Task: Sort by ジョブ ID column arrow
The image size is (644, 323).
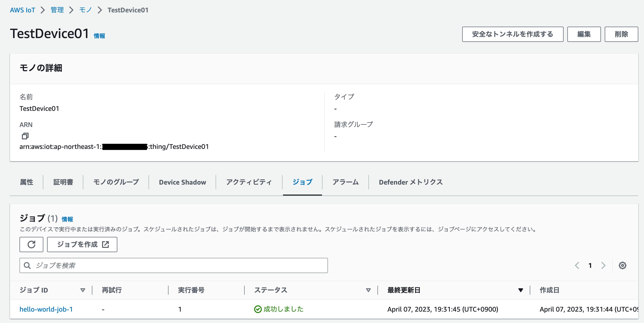Action: 83,290
